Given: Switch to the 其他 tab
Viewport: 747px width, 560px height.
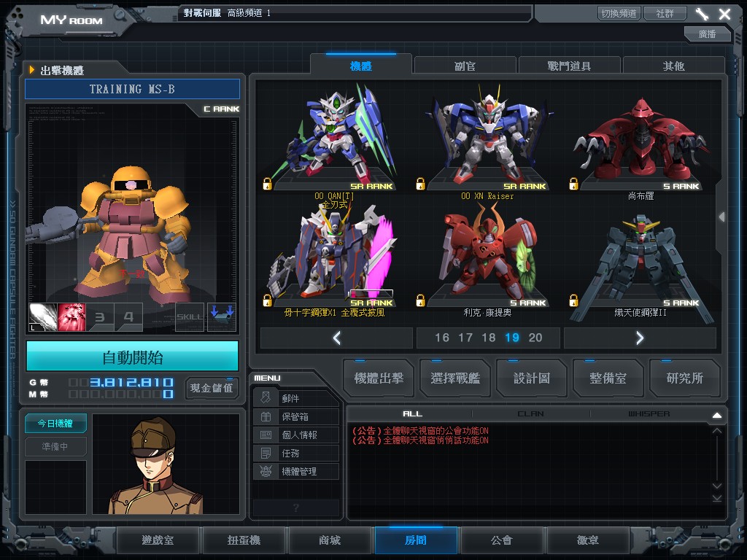Looking at the screenshot, I should 673,66.
